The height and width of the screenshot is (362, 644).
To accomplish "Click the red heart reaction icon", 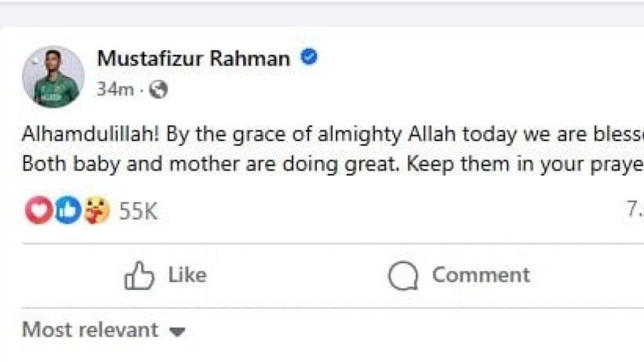I will (x=37, y=210).
